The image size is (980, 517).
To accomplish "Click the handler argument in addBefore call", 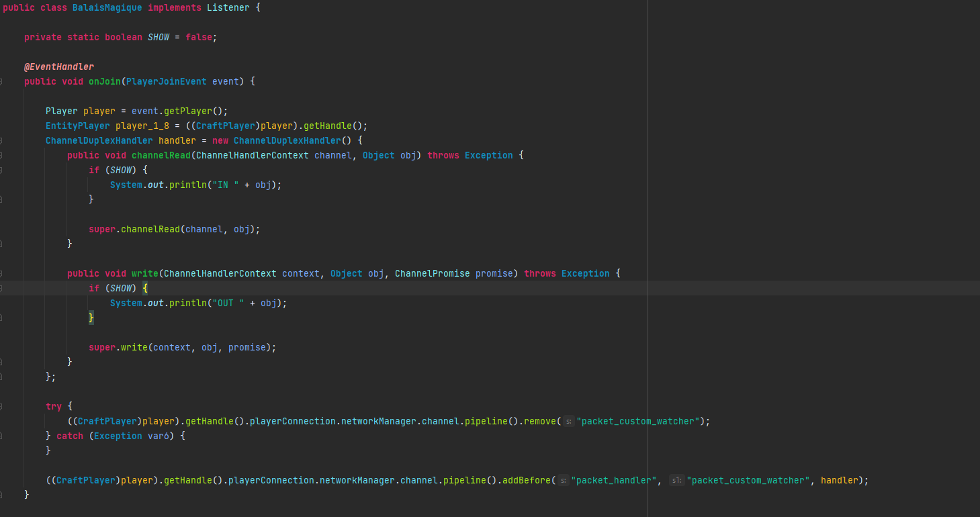I will coord(840,480).
